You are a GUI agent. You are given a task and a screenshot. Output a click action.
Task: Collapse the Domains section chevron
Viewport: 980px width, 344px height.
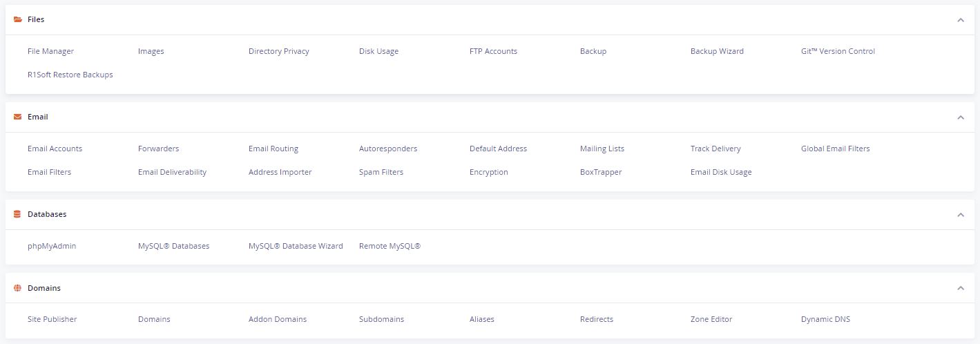coord(961,288)
